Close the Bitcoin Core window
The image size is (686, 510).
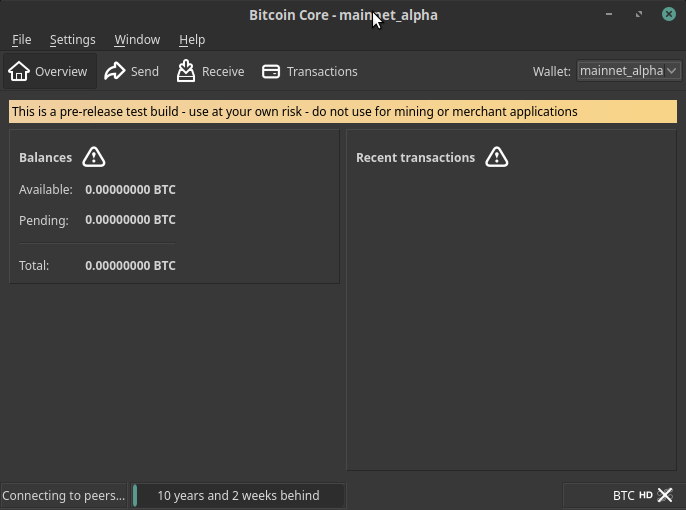[668, 14]
